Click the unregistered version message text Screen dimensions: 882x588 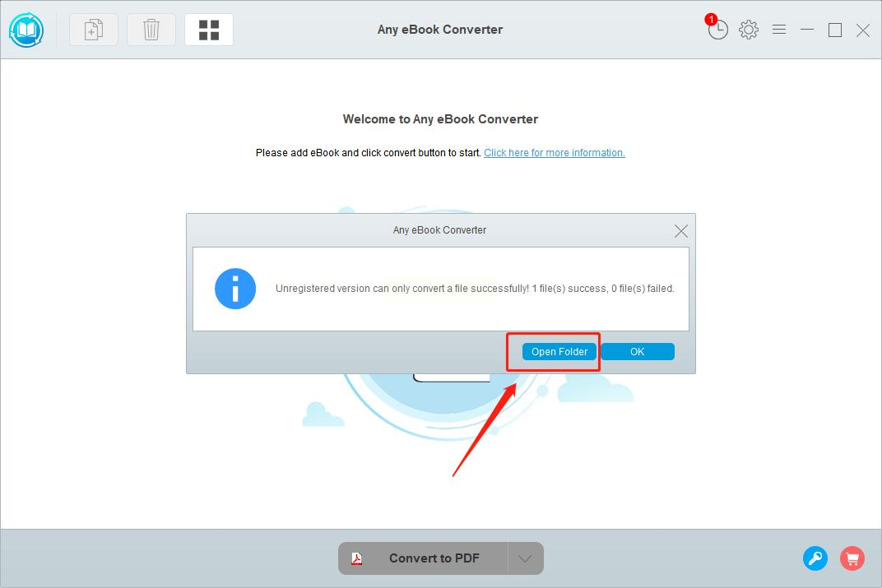click(x=475, y=289)
